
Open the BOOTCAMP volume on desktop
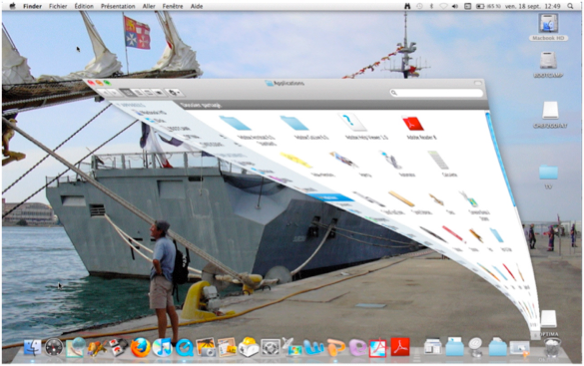[548, 64]
